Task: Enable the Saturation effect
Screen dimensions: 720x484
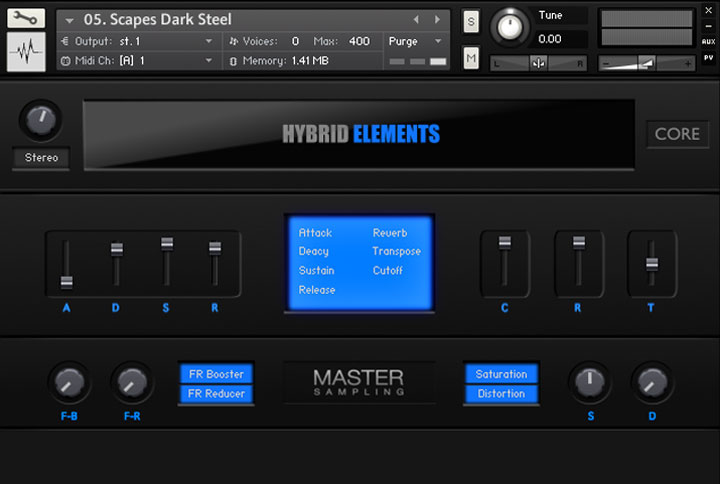Action: 501,374
